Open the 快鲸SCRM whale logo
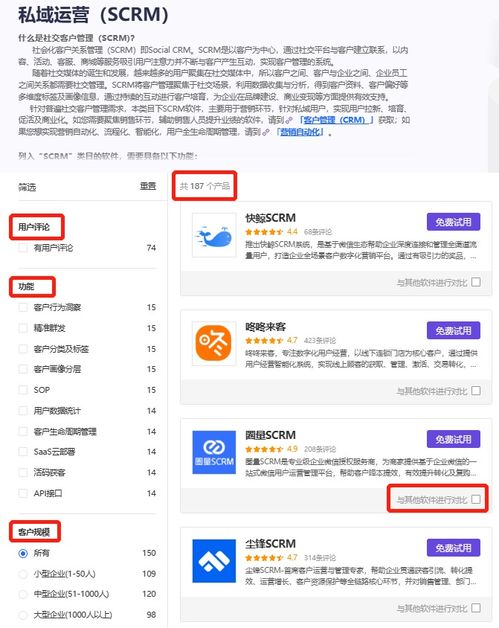Image resolution: width=499 pixels, height=628 pixels. point(214,235)
